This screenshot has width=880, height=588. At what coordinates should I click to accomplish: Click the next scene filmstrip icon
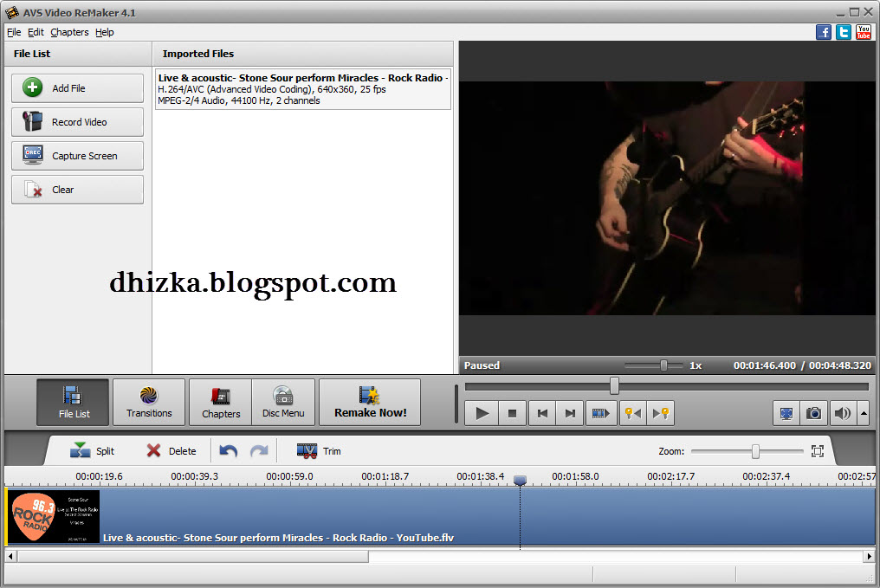tap(600, 414)
